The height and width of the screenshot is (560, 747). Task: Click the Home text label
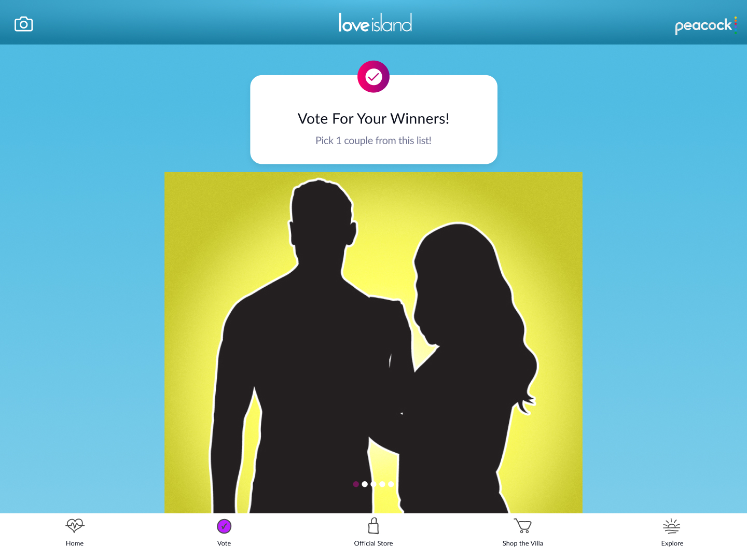75,543
